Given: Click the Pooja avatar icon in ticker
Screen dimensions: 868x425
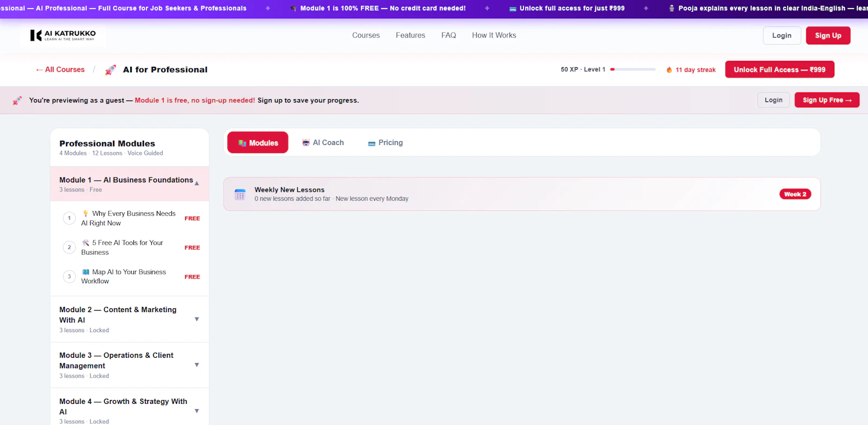Looking at the screenshot, I should click(672, 8).
